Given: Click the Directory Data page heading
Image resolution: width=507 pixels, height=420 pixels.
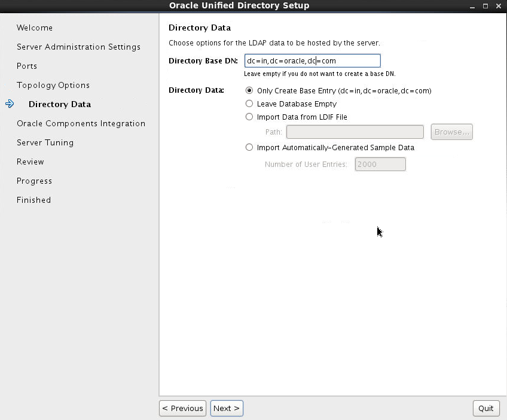Looking at the screenshot, I should click(200, 28).
